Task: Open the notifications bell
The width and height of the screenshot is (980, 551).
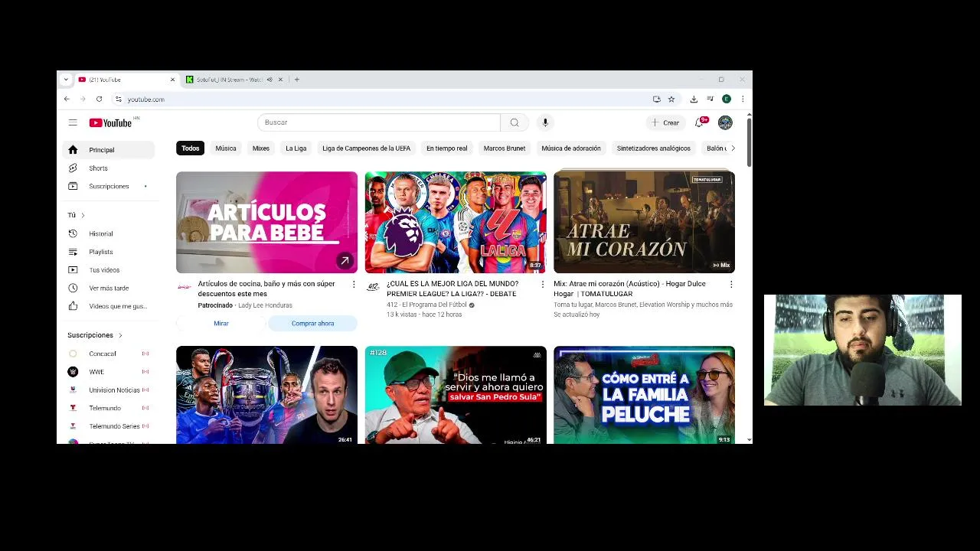Action: pos(699,122)
